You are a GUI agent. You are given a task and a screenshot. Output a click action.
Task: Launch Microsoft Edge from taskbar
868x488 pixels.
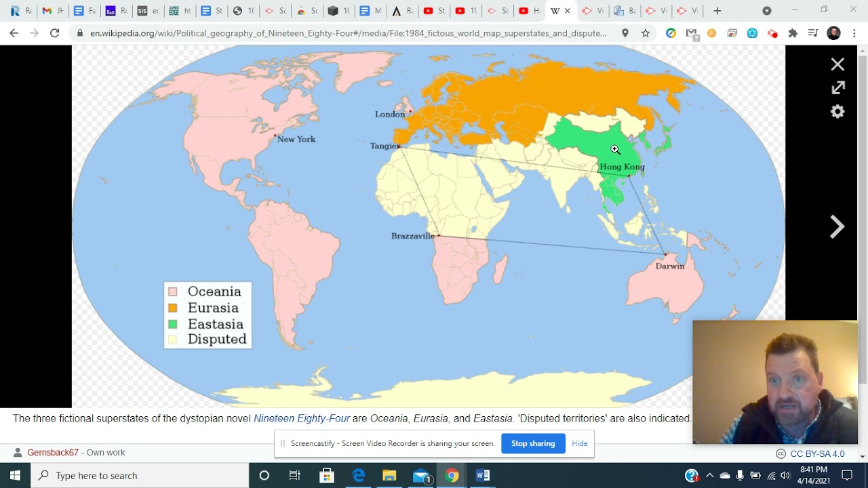[x=358, y=475]
